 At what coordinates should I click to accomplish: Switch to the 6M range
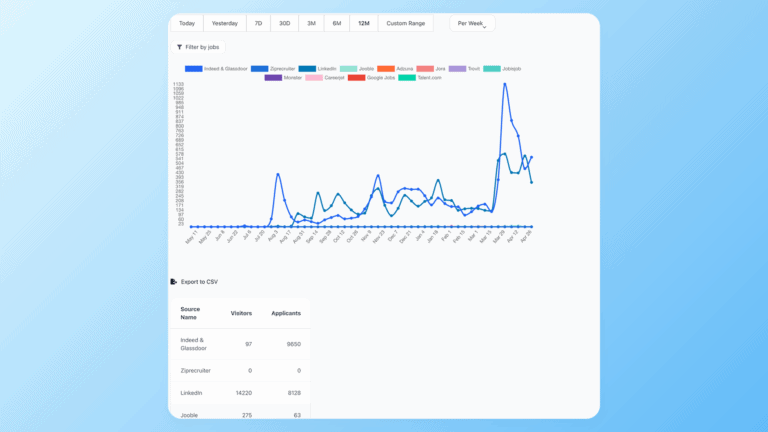(x=337, y=24)
